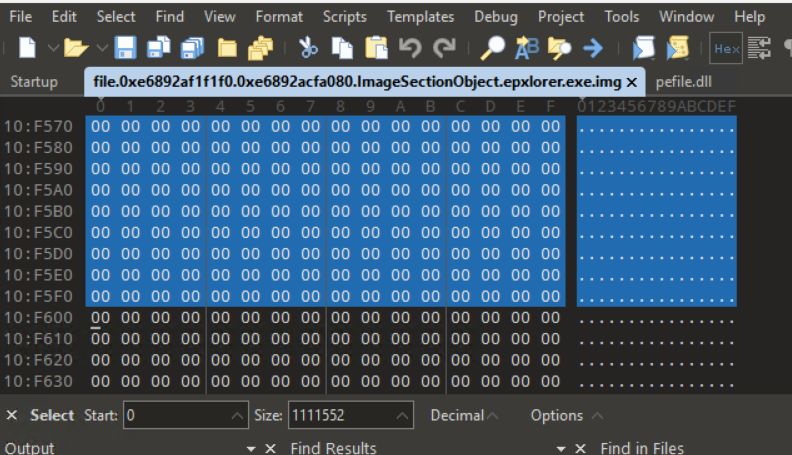
Task: Expand the Size field history arrow
Action: [x=403, y=415]
